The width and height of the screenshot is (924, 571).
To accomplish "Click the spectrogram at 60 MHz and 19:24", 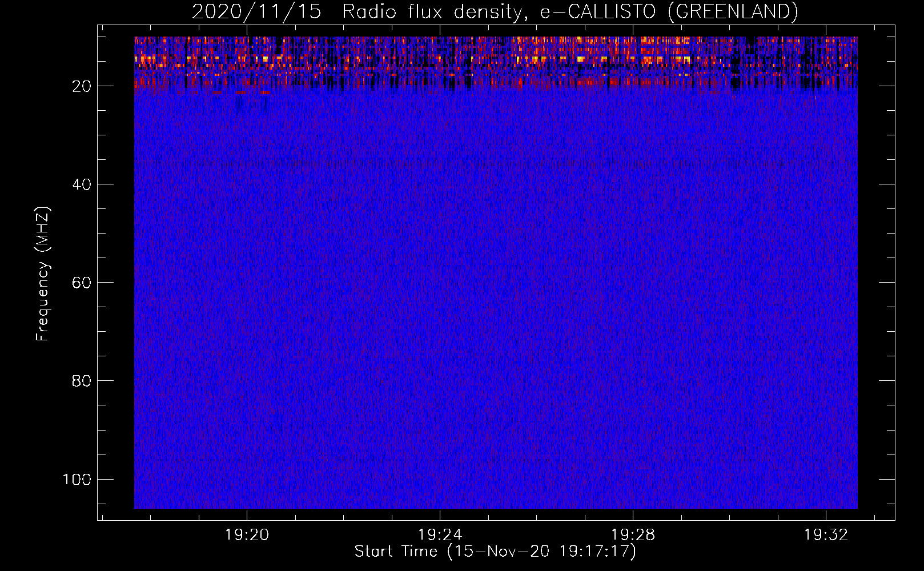I will pos(440,282).
